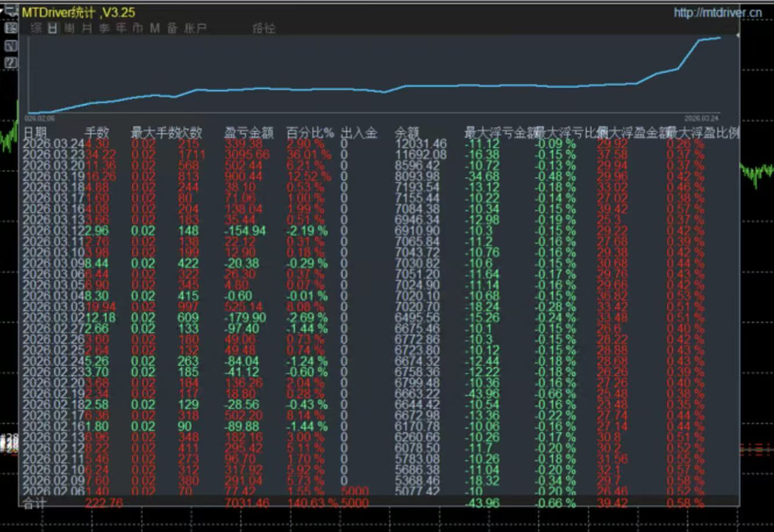Image resolution: width=774 pixels, height=532 pixels.
Task: Switch to the 综 summary tab
Action: click(x=36, y=28)
